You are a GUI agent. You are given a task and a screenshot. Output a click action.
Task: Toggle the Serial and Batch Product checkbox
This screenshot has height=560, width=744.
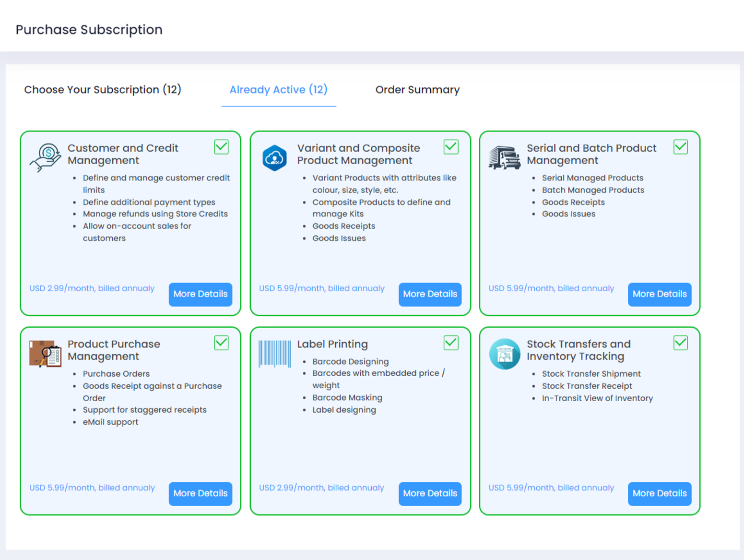[x=680, y=147]
